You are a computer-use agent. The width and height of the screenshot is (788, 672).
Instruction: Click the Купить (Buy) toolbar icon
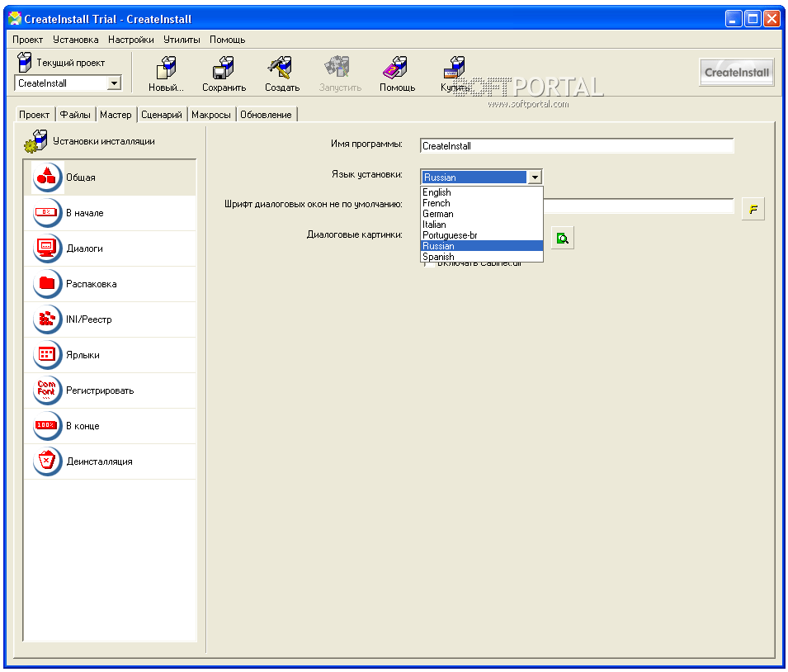pos(455,68)
